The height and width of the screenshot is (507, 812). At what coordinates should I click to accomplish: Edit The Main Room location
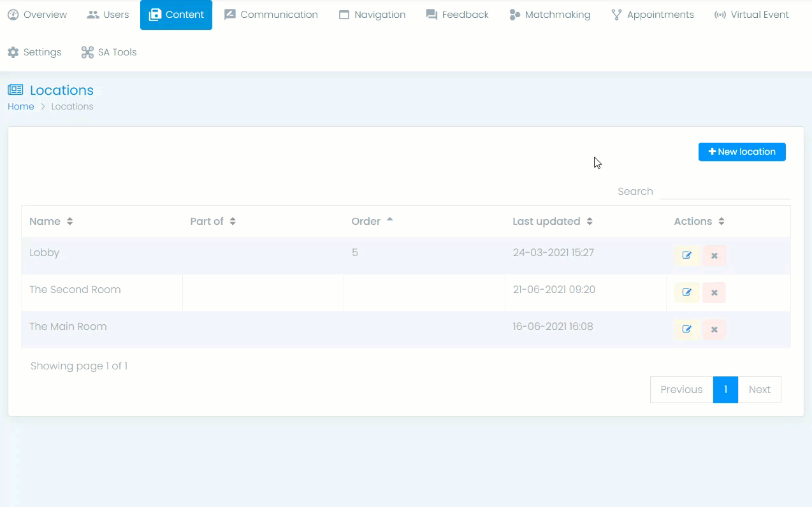tap(687, 329)
